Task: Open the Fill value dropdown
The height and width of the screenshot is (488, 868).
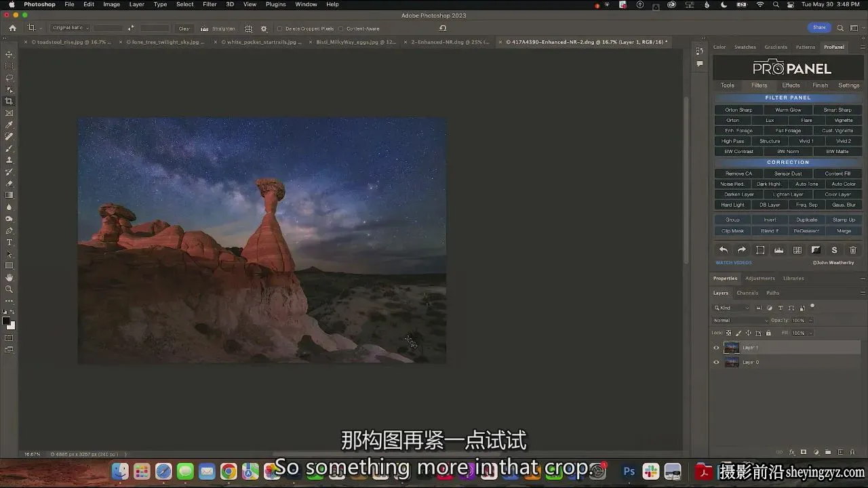Action: click(x=810, y=333)
